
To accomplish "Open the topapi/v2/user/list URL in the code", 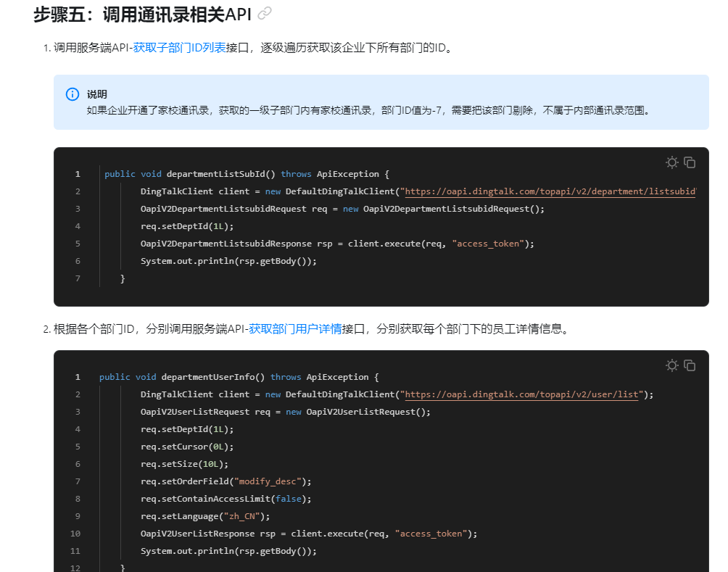I will [522, 394].
